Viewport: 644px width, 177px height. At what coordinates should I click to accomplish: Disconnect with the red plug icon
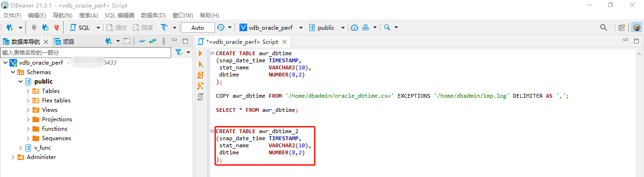(x=57, y=28)
